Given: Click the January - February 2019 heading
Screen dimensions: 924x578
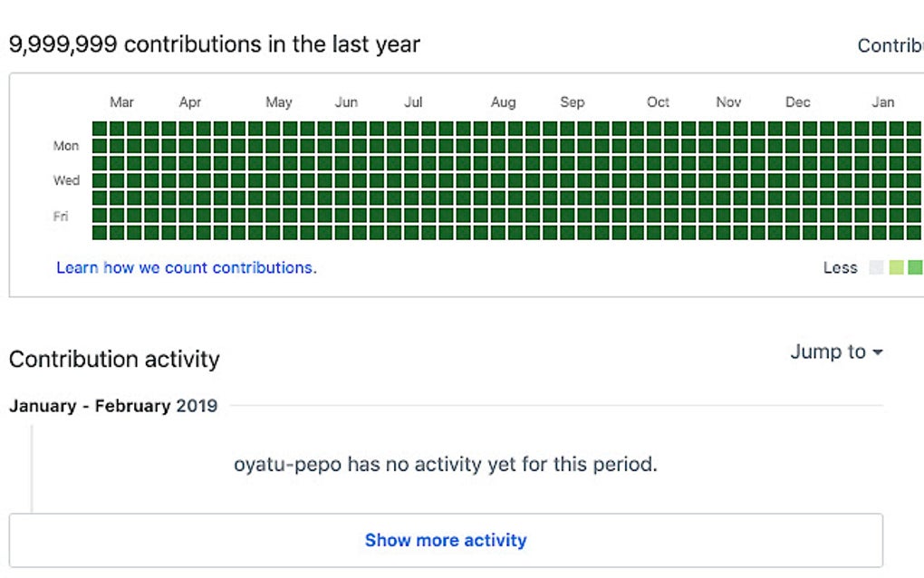Looking at the screenshot, I should 112,406.
